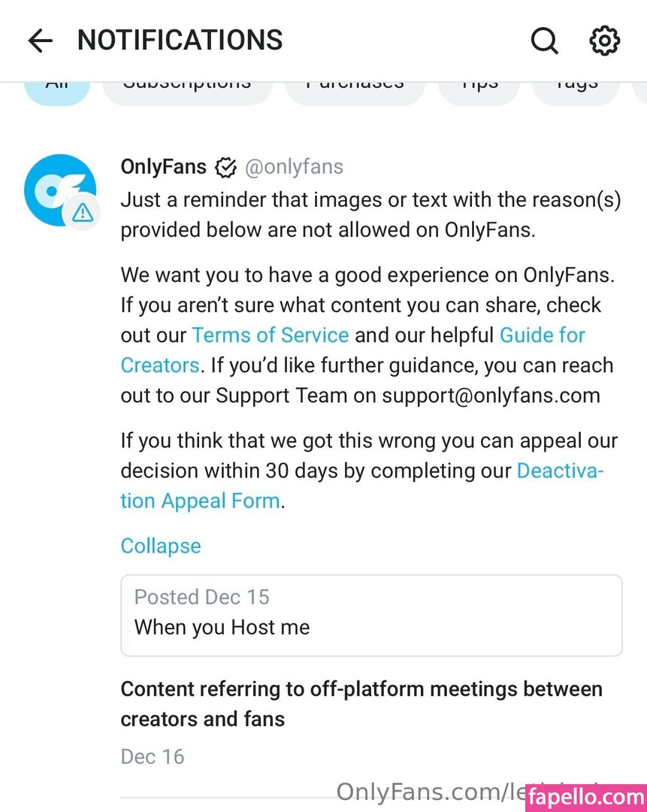Viewport: 647px width, 812px height.
Task: Switch to the Tips tab
Action: (x=479, y=89)
